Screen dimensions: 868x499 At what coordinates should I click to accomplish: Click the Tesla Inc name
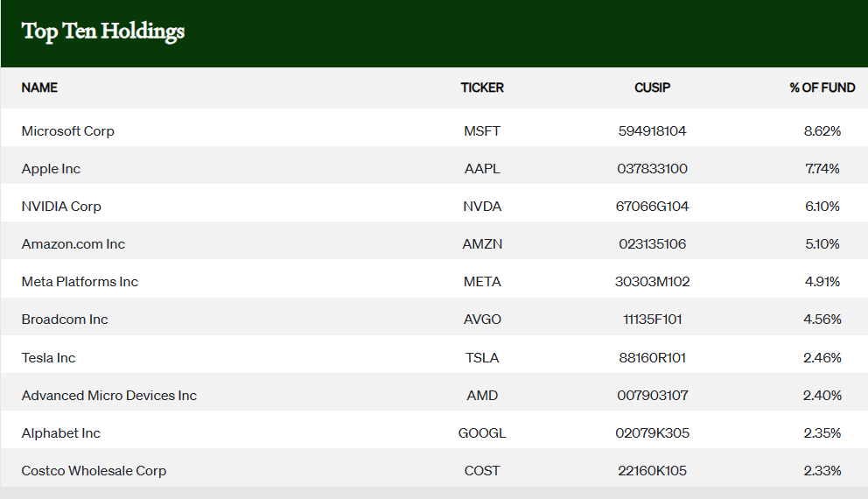coord(48,357)
